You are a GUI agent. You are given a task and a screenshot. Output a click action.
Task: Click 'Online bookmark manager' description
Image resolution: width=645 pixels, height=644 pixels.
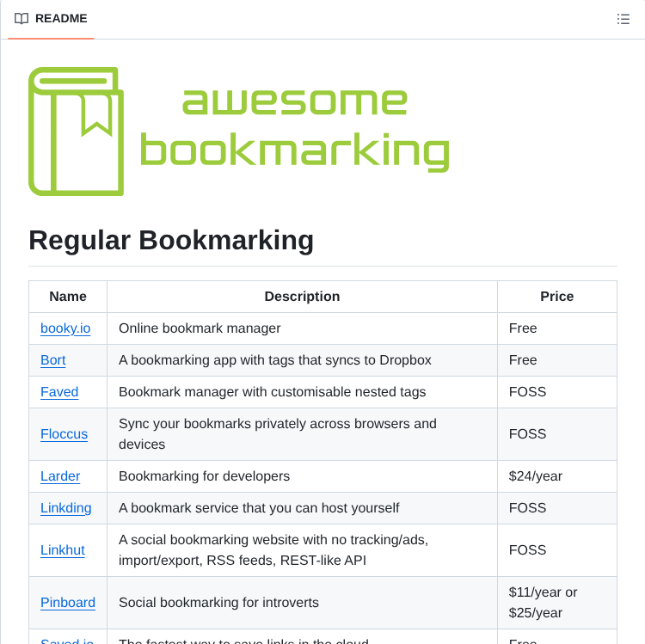click(200, 328)
